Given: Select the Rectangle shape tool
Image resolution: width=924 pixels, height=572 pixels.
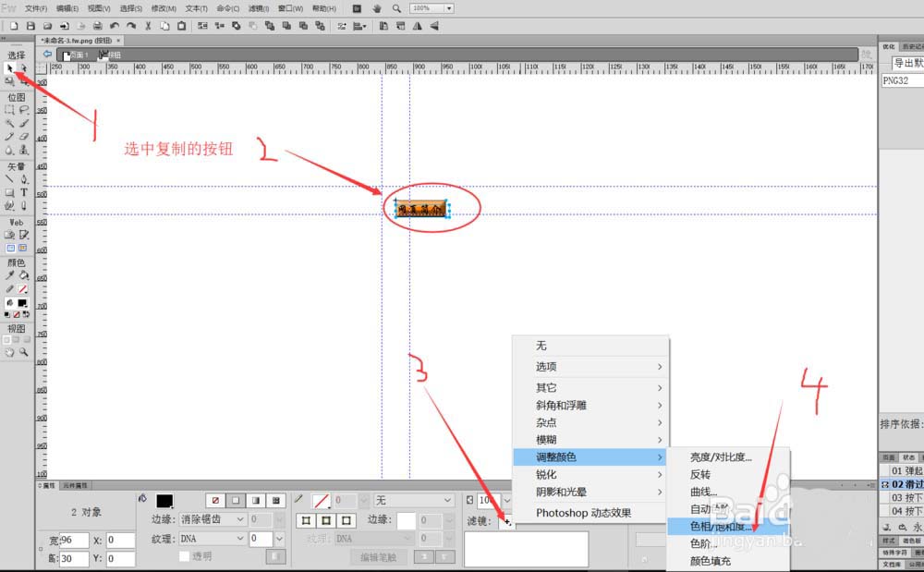Looking at the screenshot, I should click(x=9, y=192).
